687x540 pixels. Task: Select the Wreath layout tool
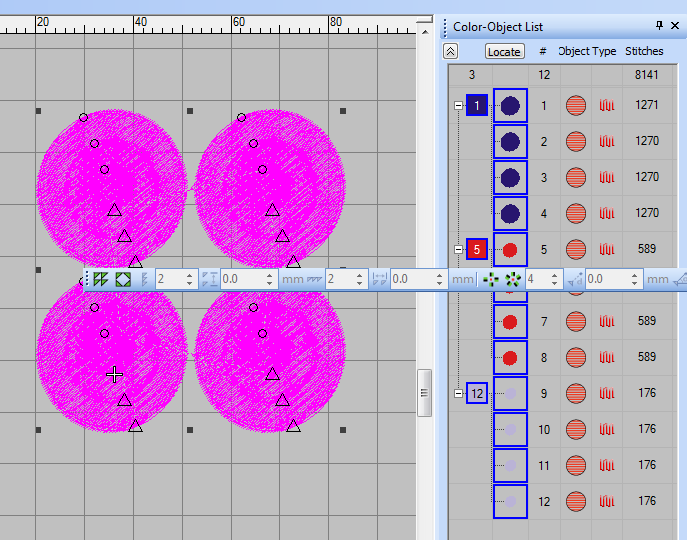[x=491, y=279]
